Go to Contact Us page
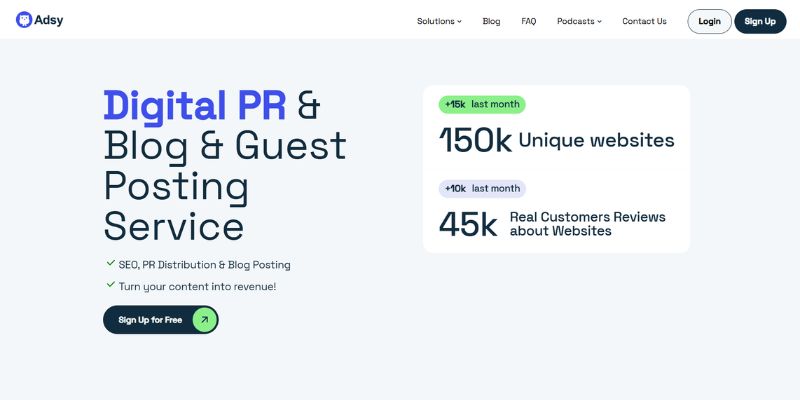 [644, 21]
